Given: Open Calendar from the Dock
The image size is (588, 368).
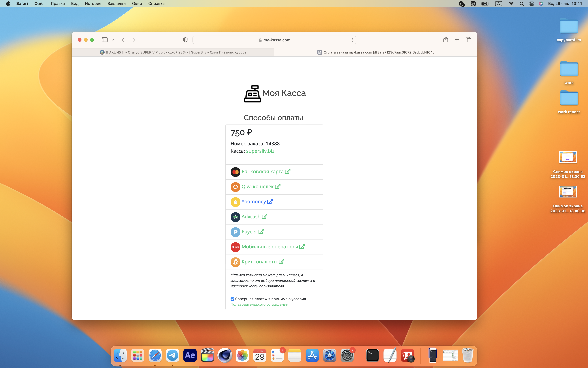Looking at the screenshot, I should click(x=260, y=355).
